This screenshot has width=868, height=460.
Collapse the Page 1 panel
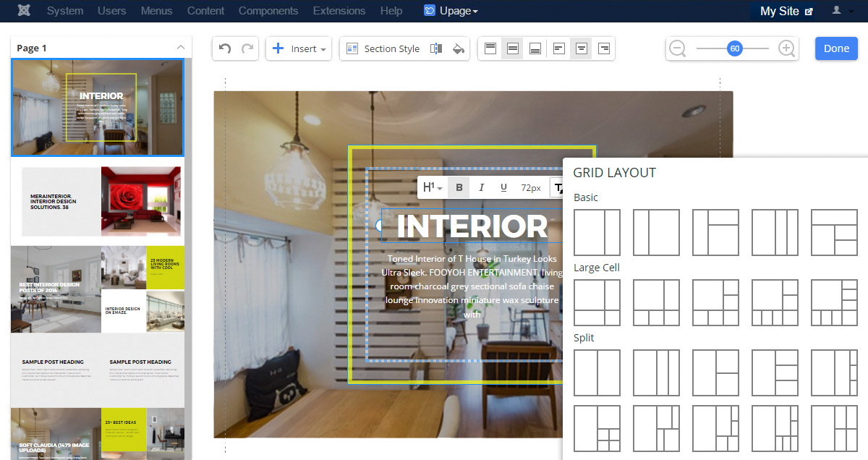[x=180, y=48]
